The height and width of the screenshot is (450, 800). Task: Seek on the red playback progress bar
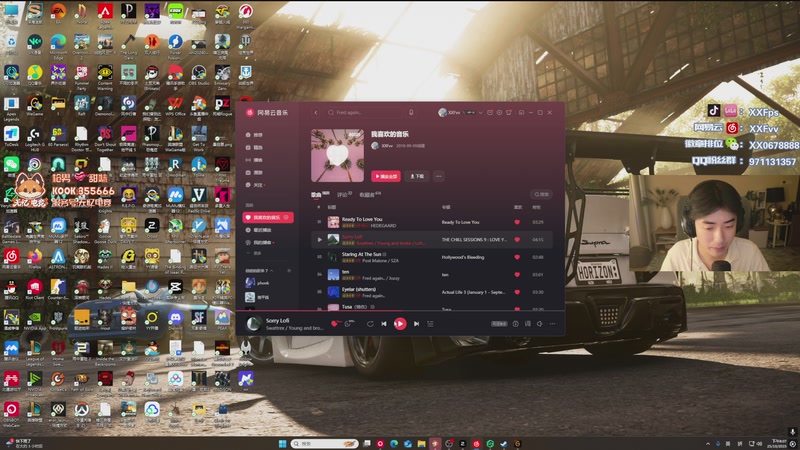point(400,310)
